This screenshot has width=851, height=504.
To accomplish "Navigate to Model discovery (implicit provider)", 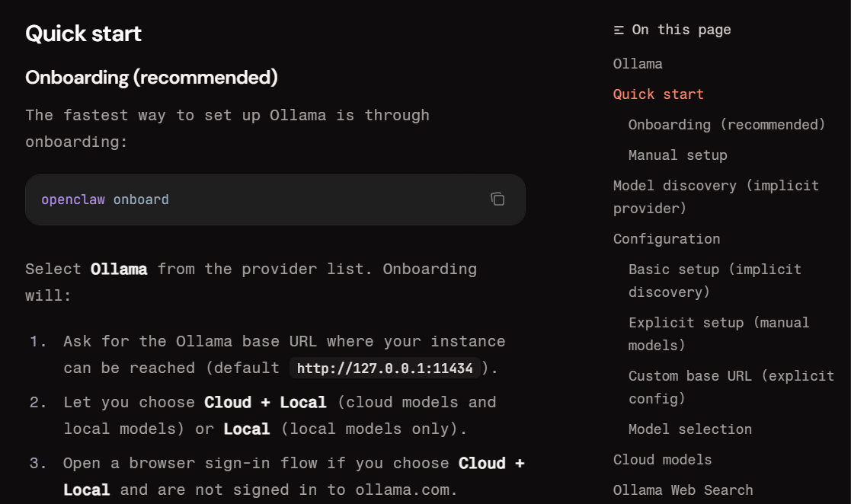I will click(x=716, y=197).
